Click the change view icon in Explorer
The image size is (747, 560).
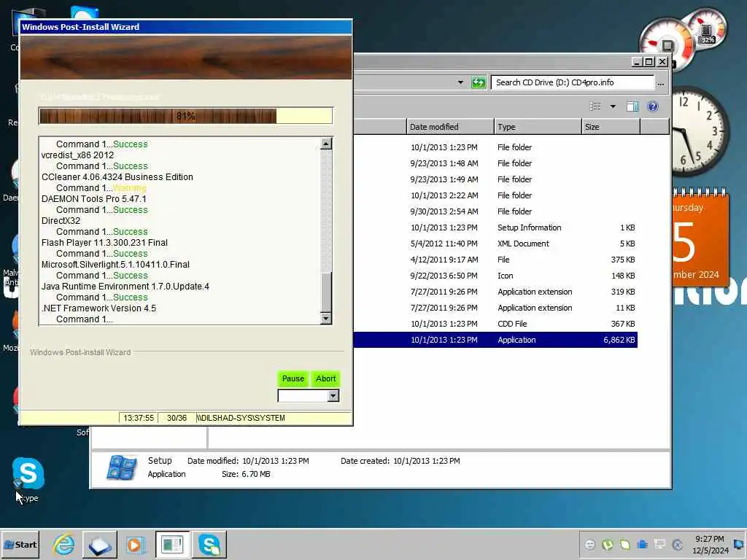(x=595, y=106)
